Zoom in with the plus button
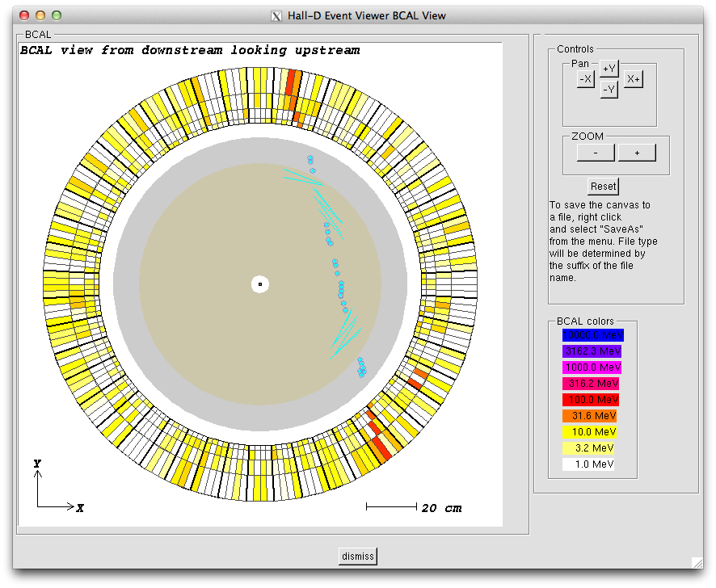Screen dimensions: 716x588 point(637,153)
